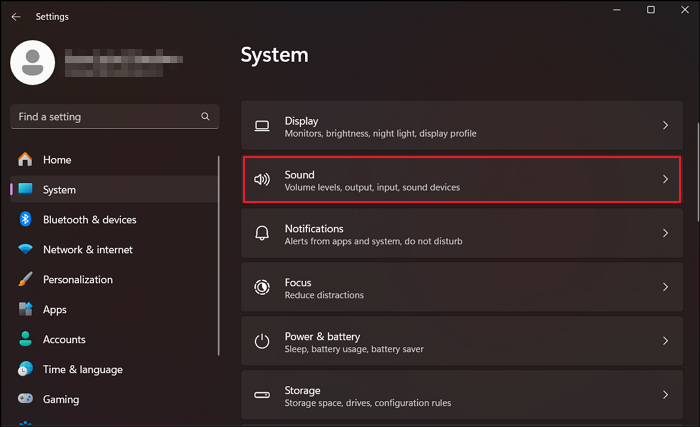Open Focus settings title

coord(298,283)
